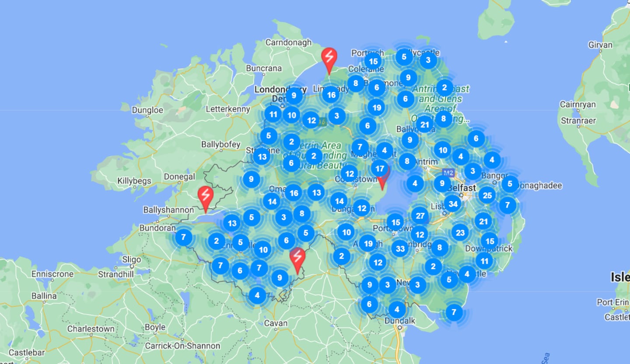Image resolution: width=630 pixels, height=364 pixels.
Task: Select the Ballybofey label
Action: pos(220,144)
